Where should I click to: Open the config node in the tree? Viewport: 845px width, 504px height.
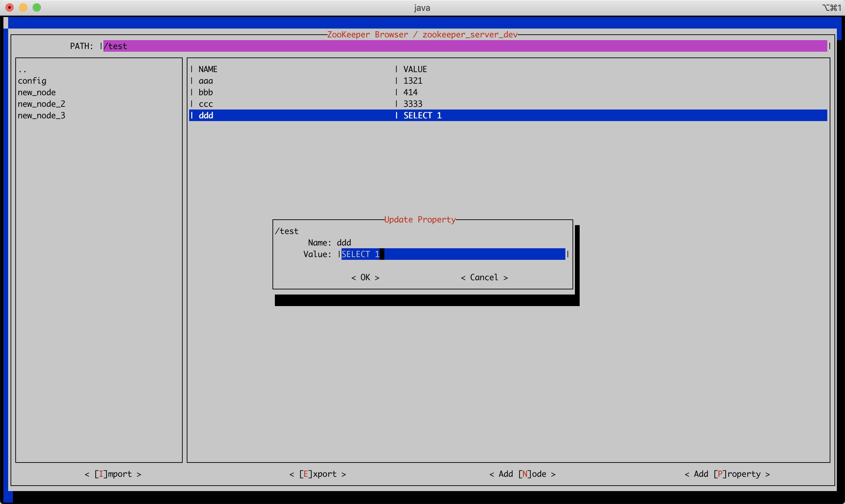click(x=32, y=81)
